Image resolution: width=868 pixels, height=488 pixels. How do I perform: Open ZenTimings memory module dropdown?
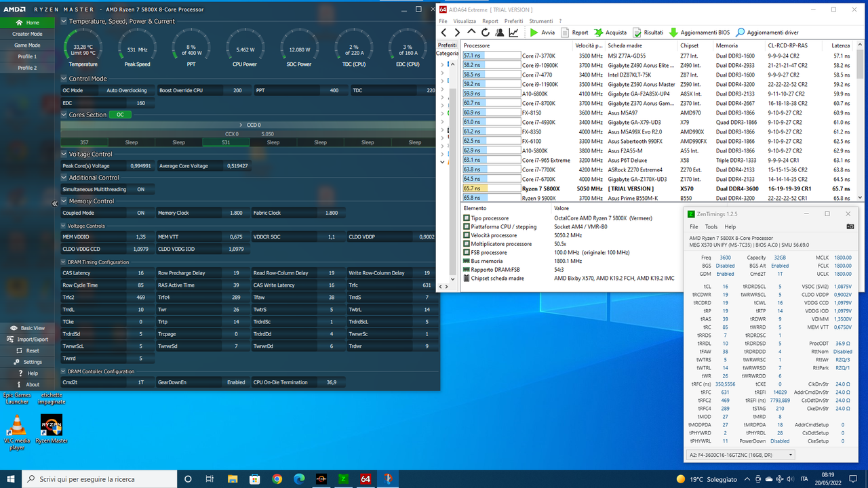click(741, 455)
